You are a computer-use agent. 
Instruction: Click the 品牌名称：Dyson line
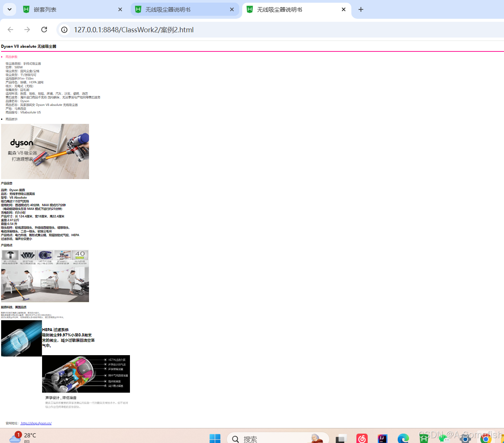coord(17,101)
